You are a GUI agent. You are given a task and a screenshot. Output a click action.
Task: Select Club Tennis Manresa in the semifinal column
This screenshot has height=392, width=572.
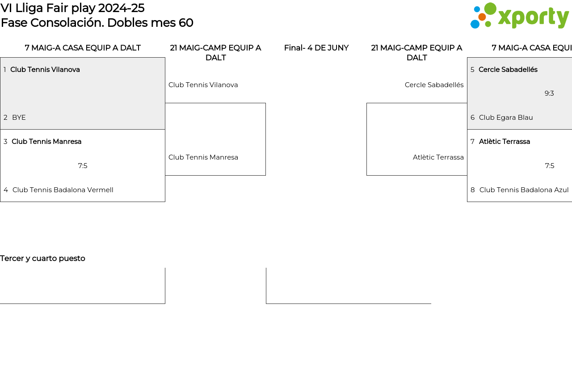coord(203,157)
